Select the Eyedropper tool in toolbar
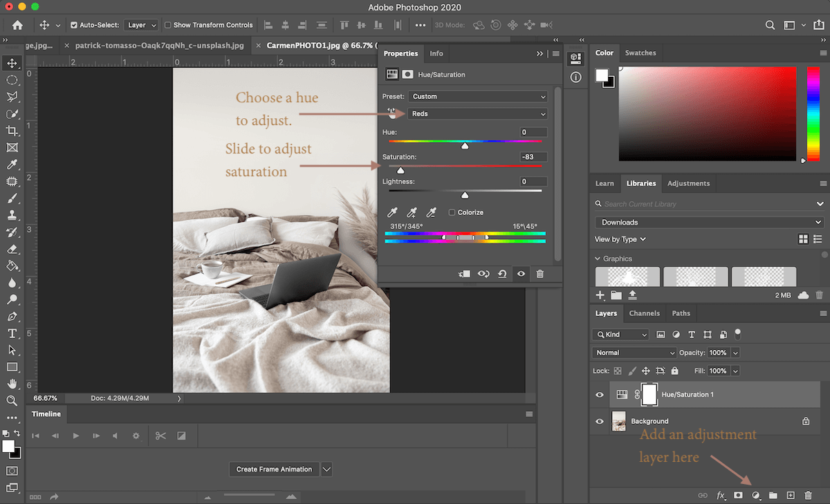This screenshot has height=504, width=830. (x=12, y=165)
